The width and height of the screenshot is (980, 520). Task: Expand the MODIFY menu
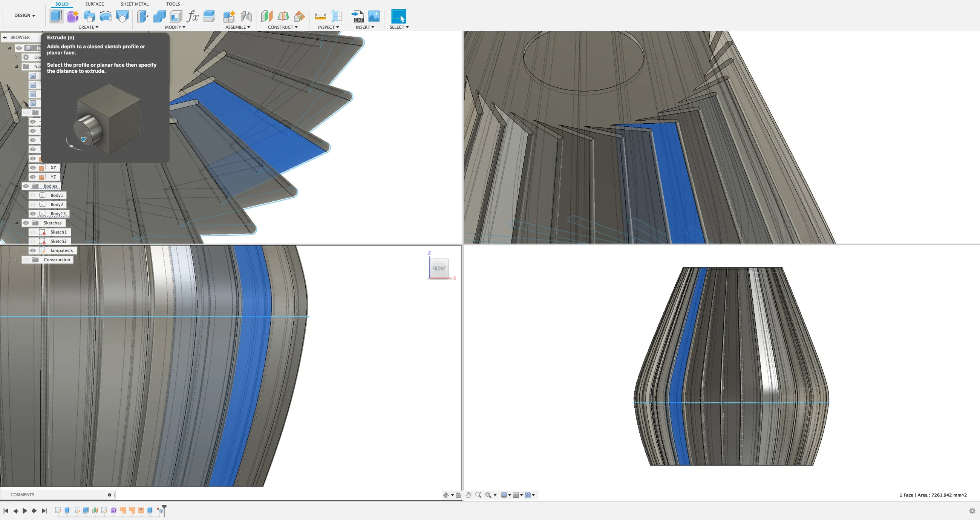pos(175,27)
